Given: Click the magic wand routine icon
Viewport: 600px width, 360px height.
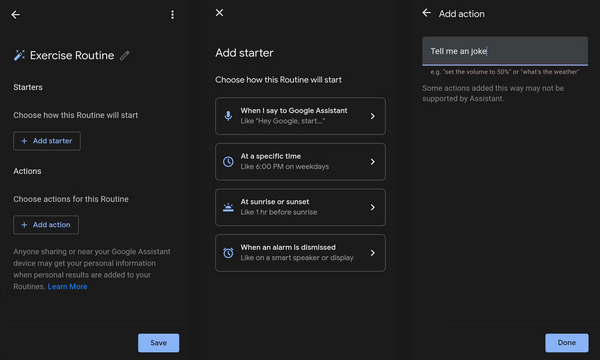Looking at the screenshot, I should pyautogui.click(x=19, y=55).
